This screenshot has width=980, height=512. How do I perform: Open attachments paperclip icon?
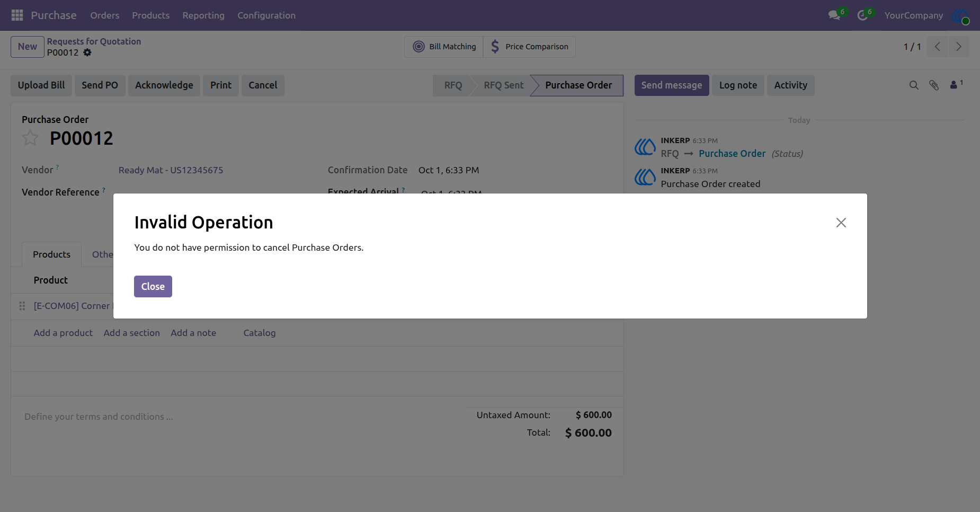click(934, 85)
